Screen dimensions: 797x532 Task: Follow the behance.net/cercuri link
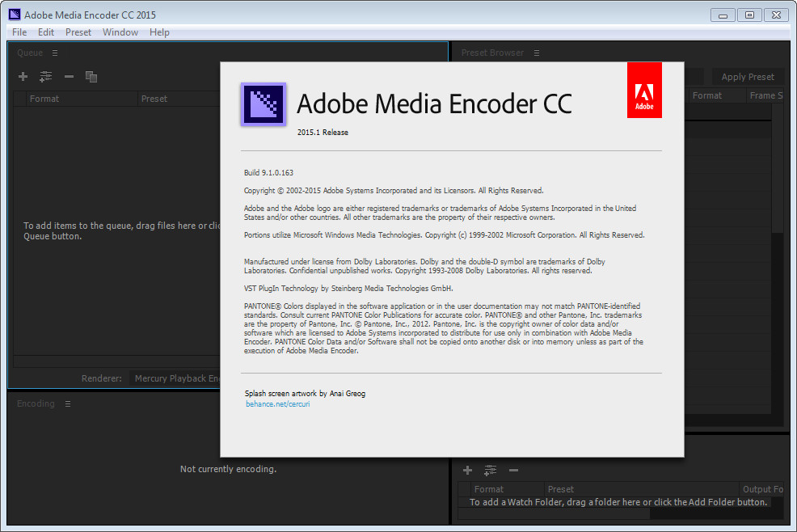(277, 403)
